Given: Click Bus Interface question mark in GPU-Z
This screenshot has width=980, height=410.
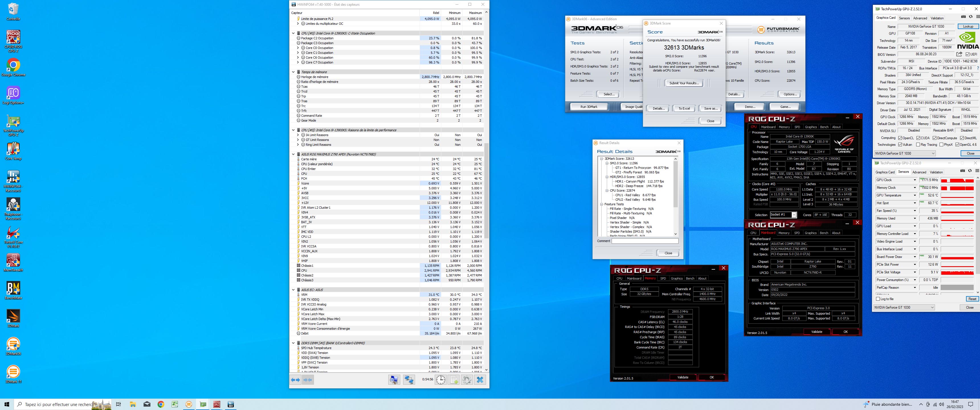Looking at the screenshot, I should click(x=978, y=68).
